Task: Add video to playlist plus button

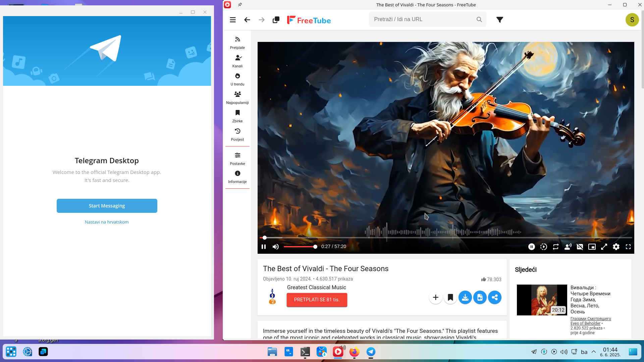Action: pos(436,297)
